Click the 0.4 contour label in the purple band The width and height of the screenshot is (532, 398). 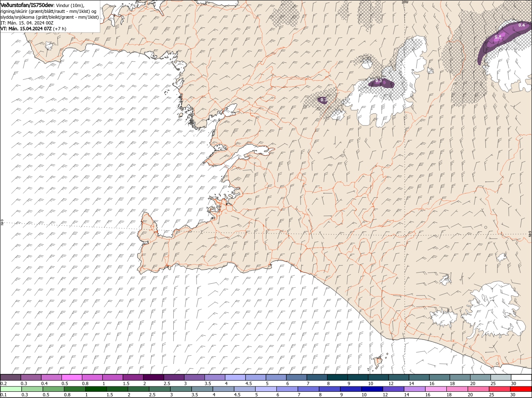(x=522, y=25)
